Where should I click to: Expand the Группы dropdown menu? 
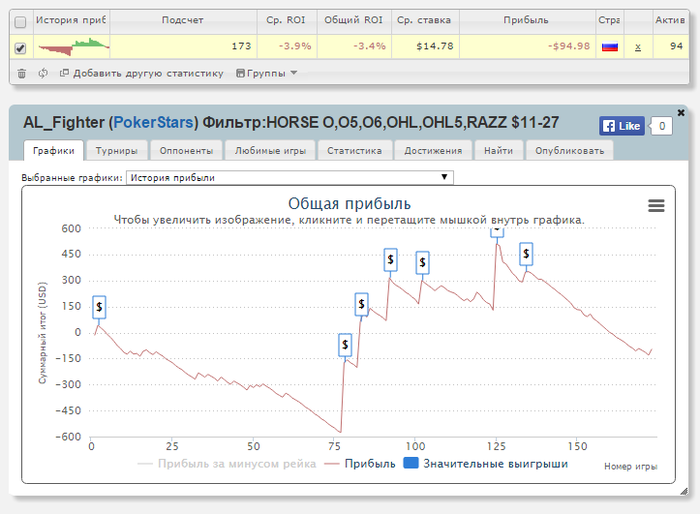tap(267, 73)
